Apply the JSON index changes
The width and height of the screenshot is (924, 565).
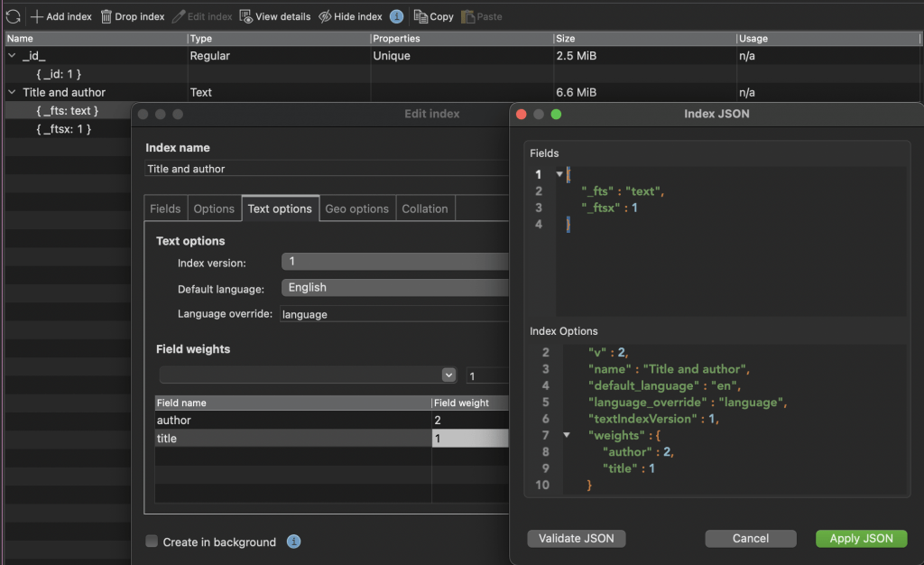click(861, 538)
